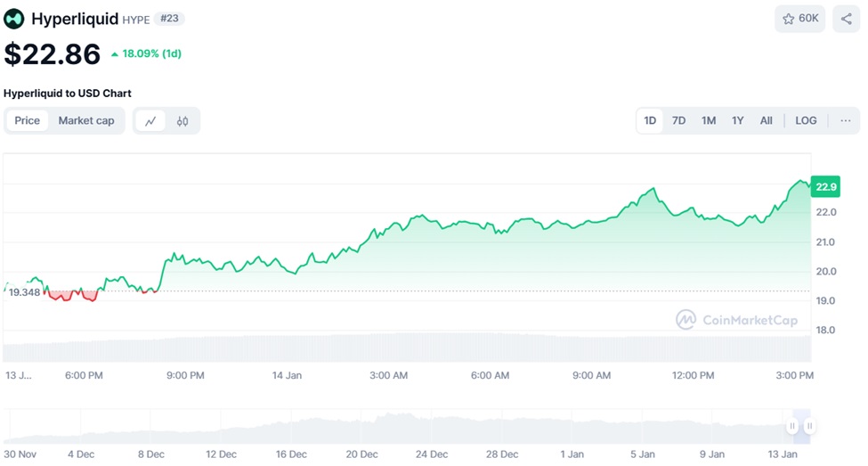Viewport: 868px width, 466px height.
Task: Switch to line chart view icon
Action: [150, 121]
